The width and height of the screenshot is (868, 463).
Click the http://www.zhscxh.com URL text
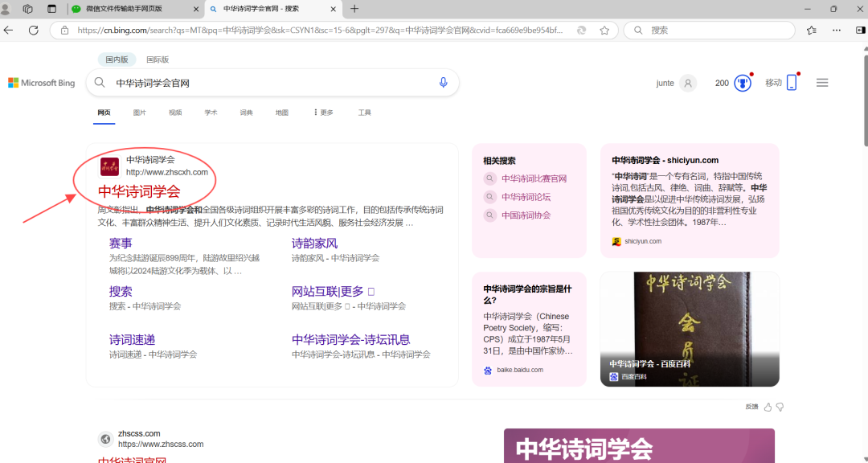pos(167,172)
